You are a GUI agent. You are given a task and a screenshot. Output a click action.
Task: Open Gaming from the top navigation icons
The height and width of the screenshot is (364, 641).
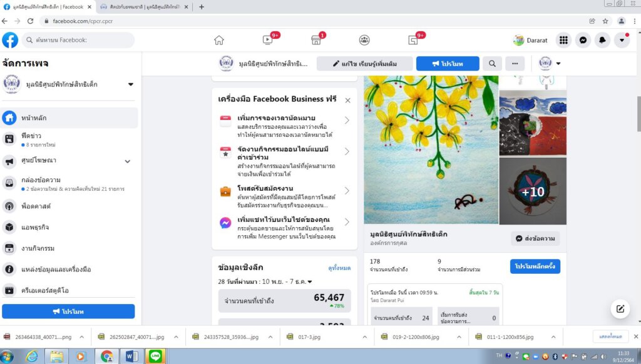point(413,39)
